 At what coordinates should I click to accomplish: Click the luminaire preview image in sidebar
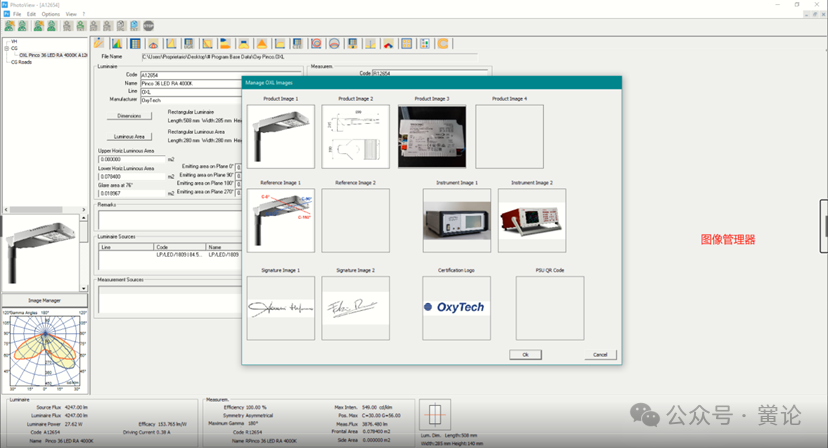tap(41, 253)
